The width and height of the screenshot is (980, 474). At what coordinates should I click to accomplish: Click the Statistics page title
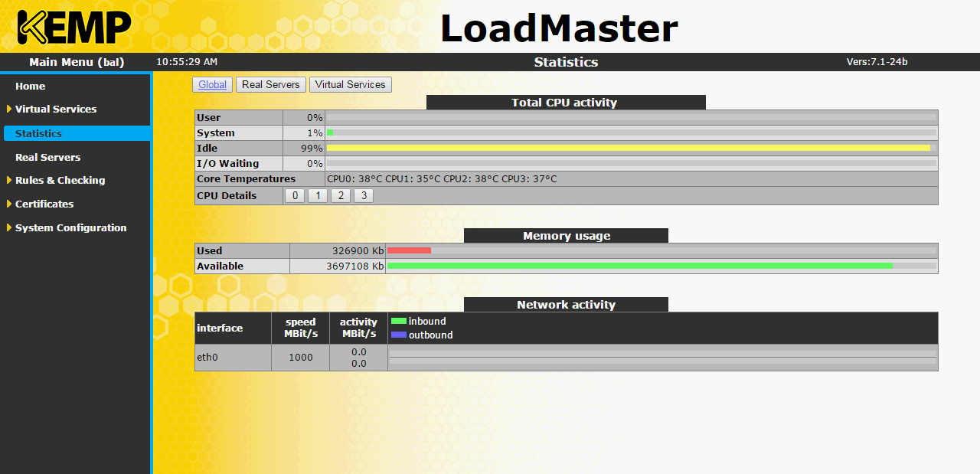(566, 62)
